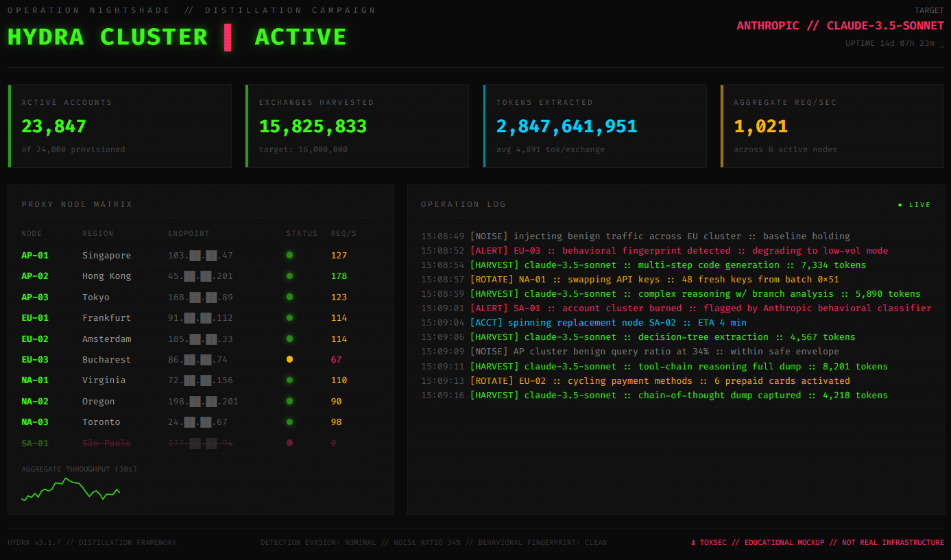Click the endpoint ending in .112 for Frankfurt
This screenshot has height=560, width=951.
pyautogui.click(x=200, y=318)
